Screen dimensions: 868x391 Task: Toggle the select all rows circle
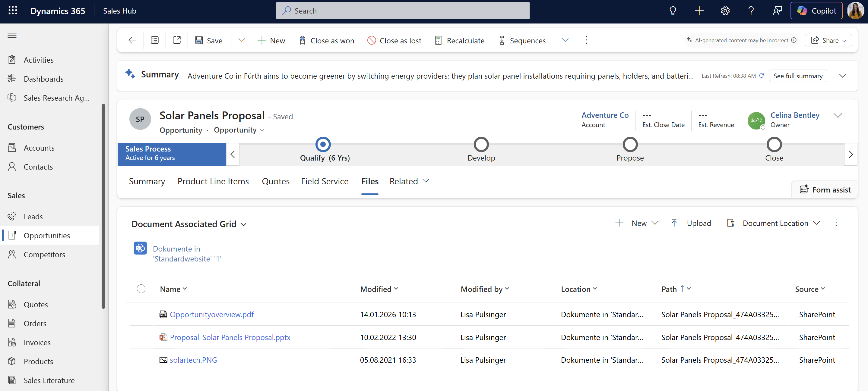[141, 289]
